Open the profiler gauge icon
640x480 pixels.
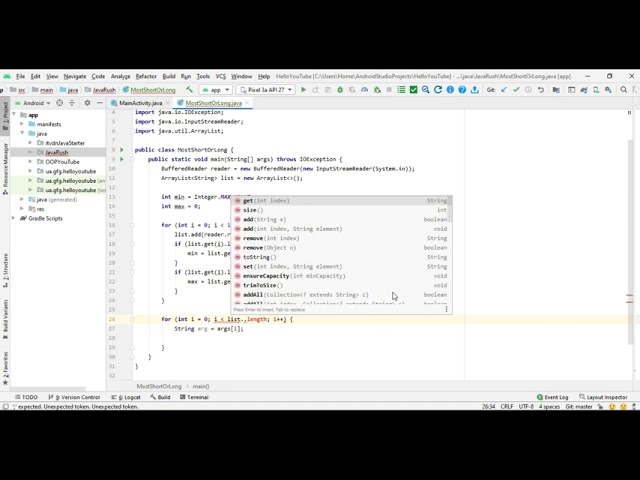tap(364, 89)
